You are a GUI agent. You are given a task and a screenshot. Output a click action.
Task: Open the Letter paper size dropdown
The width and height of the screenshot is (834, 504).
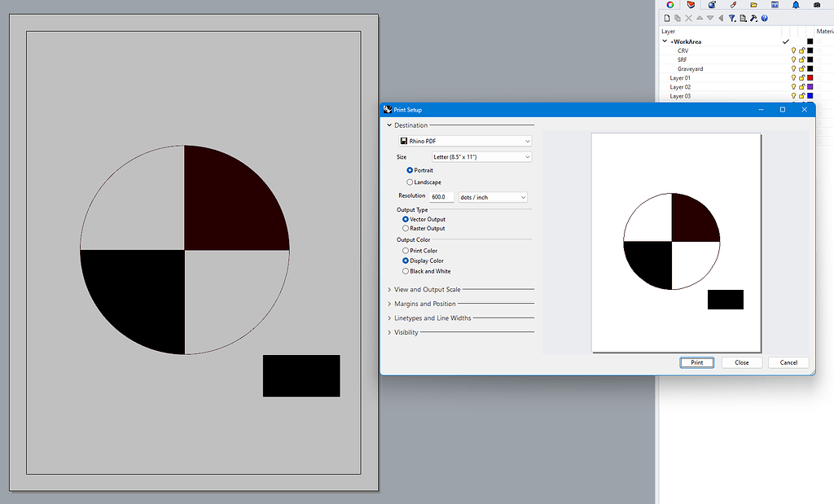[x=481, y=156]
